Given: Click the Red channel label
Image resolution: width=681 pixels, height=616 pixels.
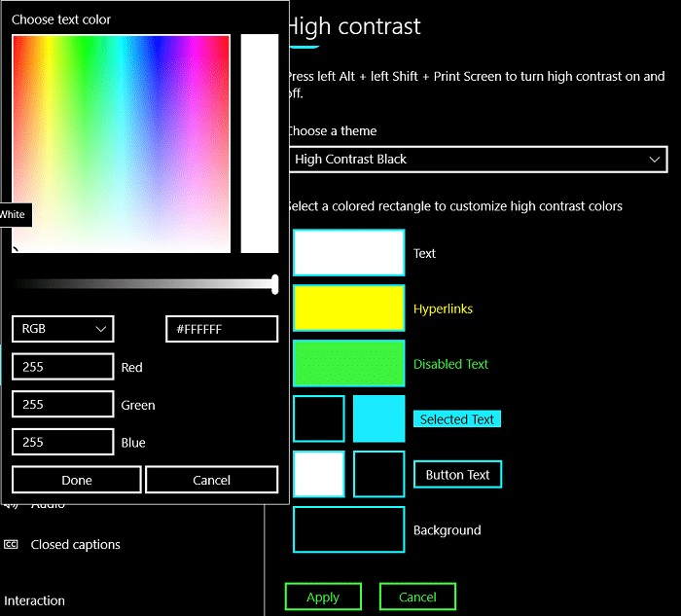Looking at the screenshot, I should click(x=132, y=368).
